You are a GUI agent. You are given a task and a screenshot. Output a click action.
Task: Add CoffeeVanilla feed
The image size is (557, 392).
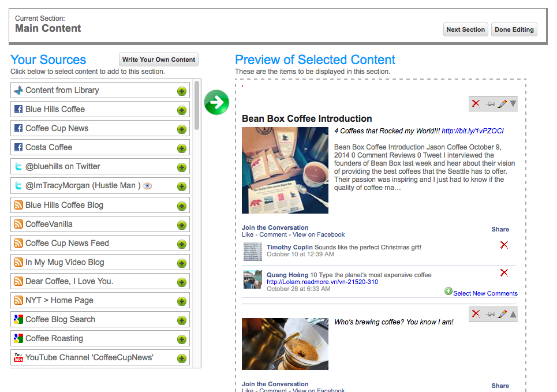click(x=181, y=225)
